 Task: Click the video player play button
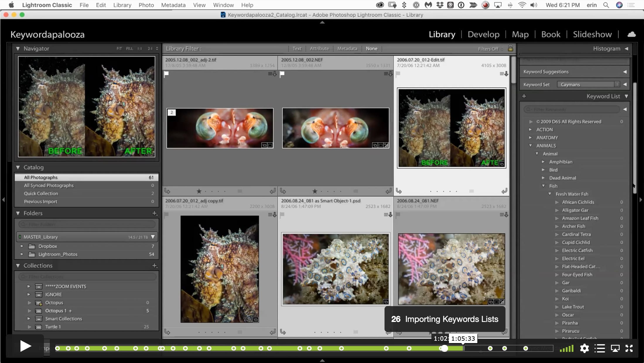[x=25, y=346]
